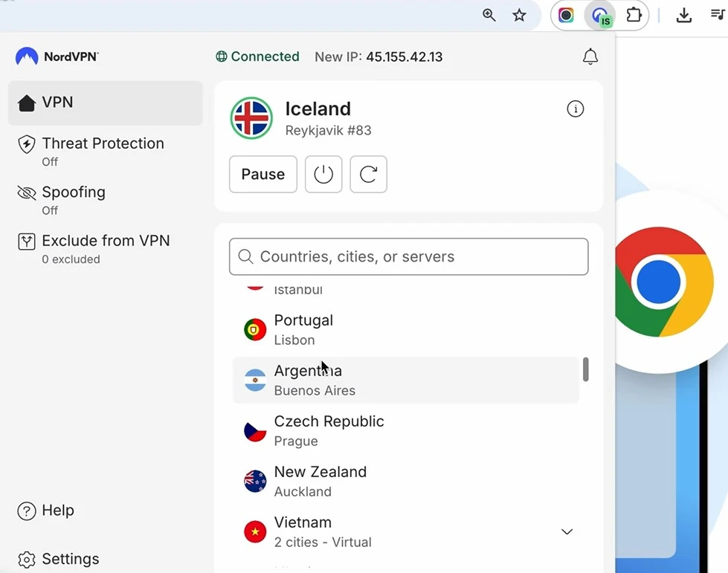728x573 pixels.
Task: Pause the VPN connection
Action: [x=262, y=174]
